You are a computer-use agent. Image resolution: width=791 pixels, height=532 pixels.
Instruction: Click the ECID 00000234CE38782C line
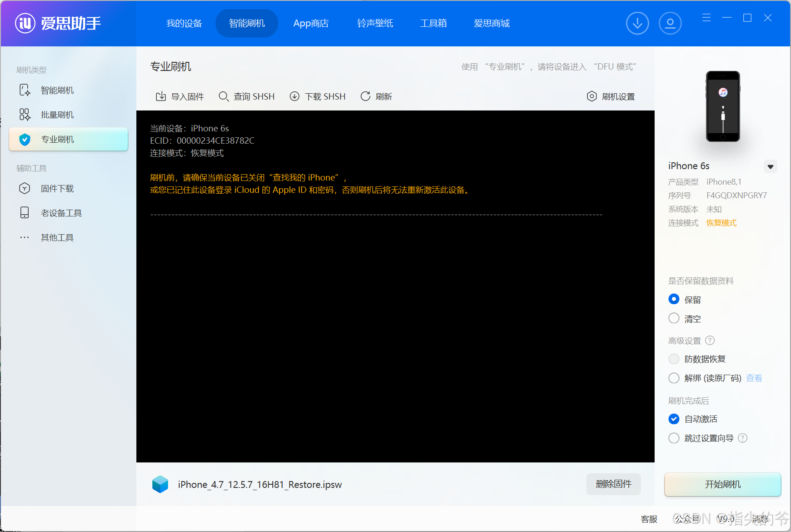point(202,141)
